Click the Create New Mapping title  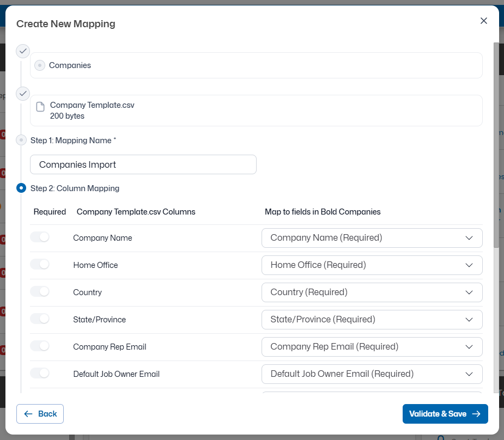pyautogui.click(x=66, y=24)
